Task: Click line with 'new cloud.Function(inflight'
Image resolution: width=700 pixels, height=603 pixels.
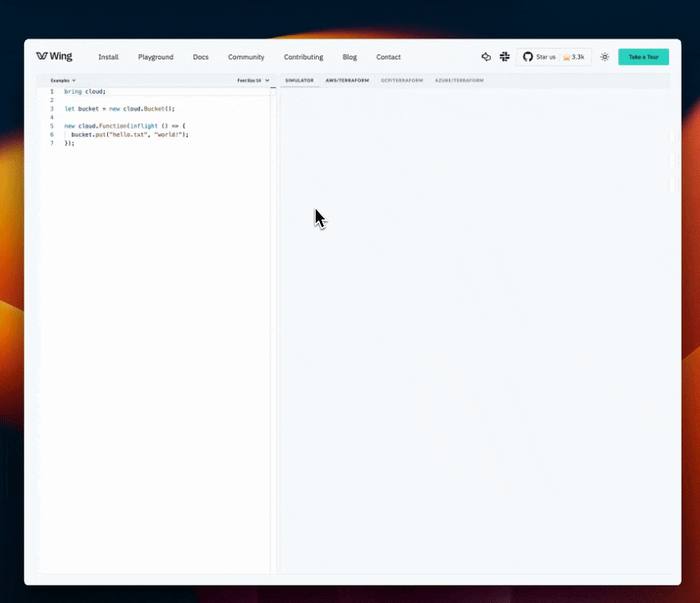Action: pyautogui.click(x=125, y=126)
